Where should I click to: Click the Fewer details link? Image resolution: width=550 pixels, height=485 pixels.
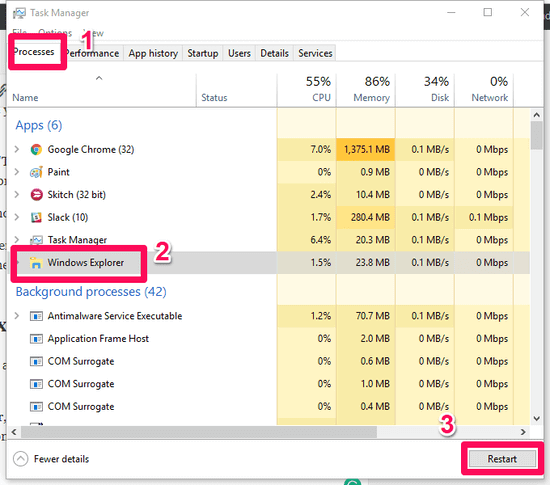(x=61, y=459)
